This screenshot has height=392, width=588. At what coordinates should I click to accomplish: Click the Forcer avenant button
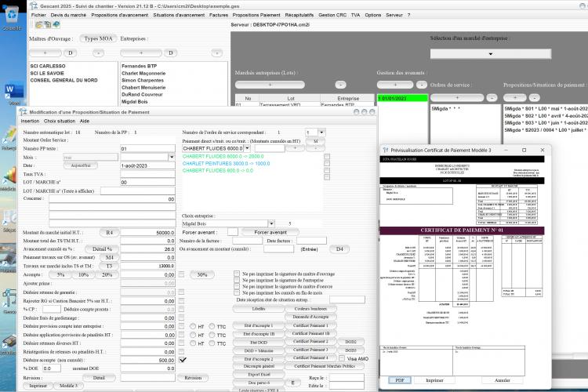coord(270,232)
